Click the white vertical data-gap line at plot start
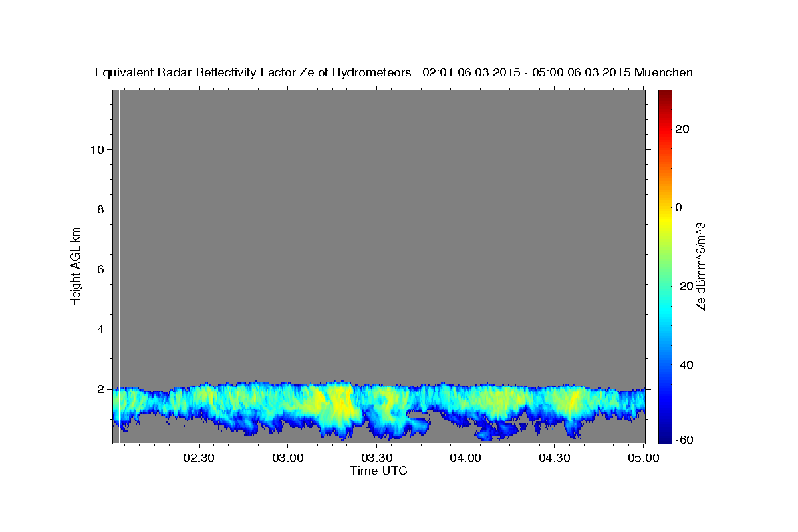798x532 pixels. point(120,266)
